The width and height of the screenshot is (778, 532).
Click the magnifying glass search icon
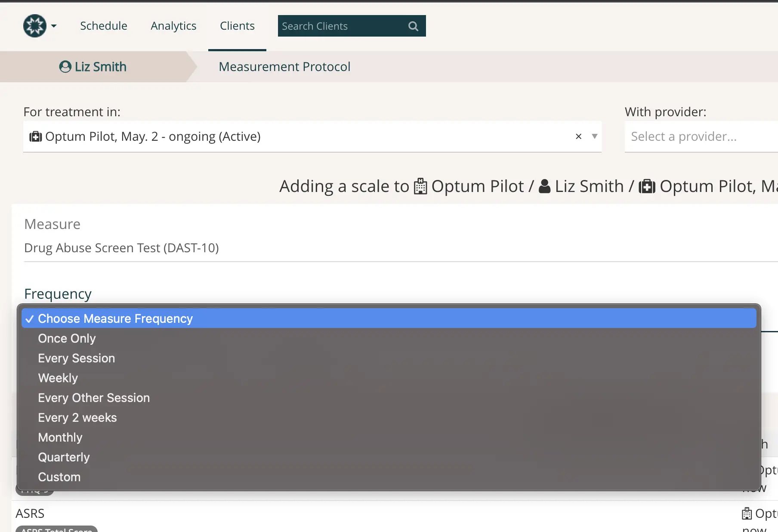coord(413,26)
